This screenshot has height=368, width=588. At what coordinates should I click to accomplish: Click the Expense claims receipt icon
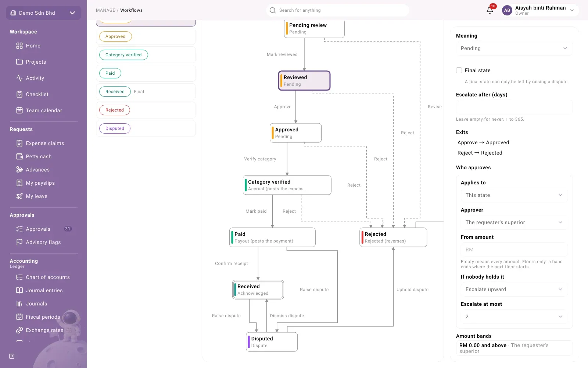tap(19, 143)
